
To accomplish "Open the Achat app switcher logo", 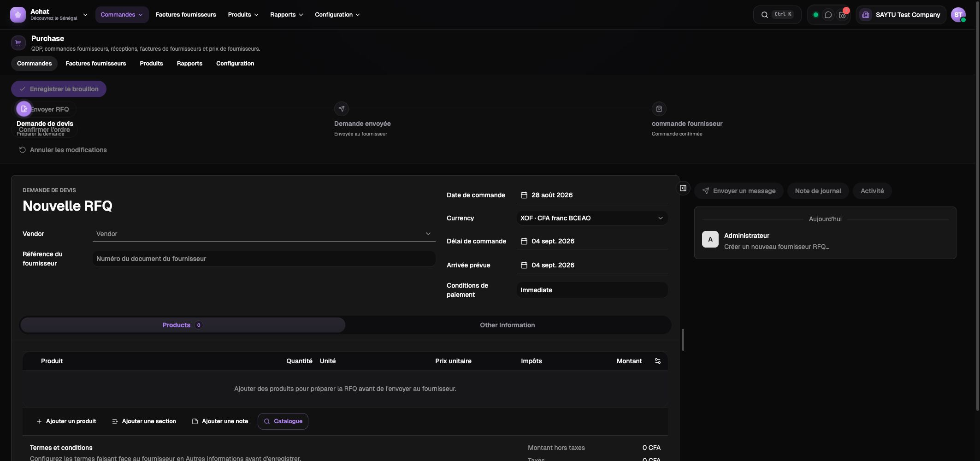I will pos(18,15).
